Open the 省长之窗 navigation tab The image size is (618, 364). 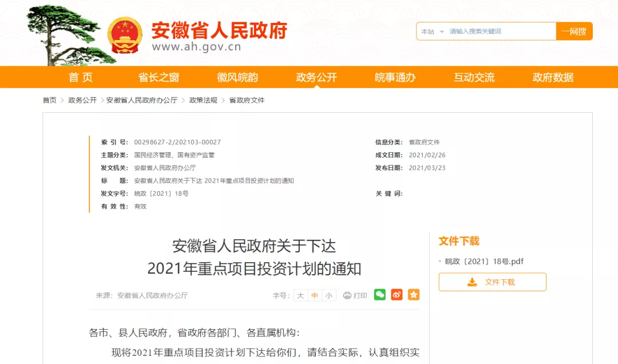point(159,77)
